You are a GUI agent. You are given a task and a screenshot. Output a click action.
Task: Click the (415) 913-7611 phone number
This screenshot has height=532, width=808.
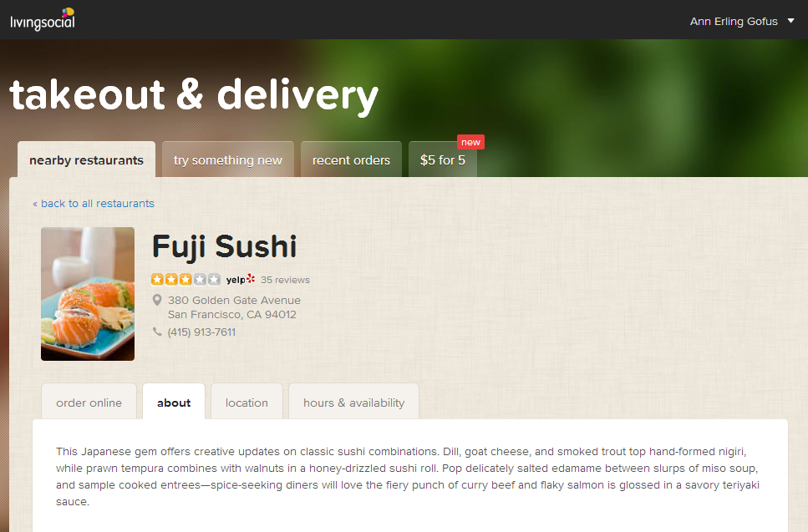(x=201, y=332)
